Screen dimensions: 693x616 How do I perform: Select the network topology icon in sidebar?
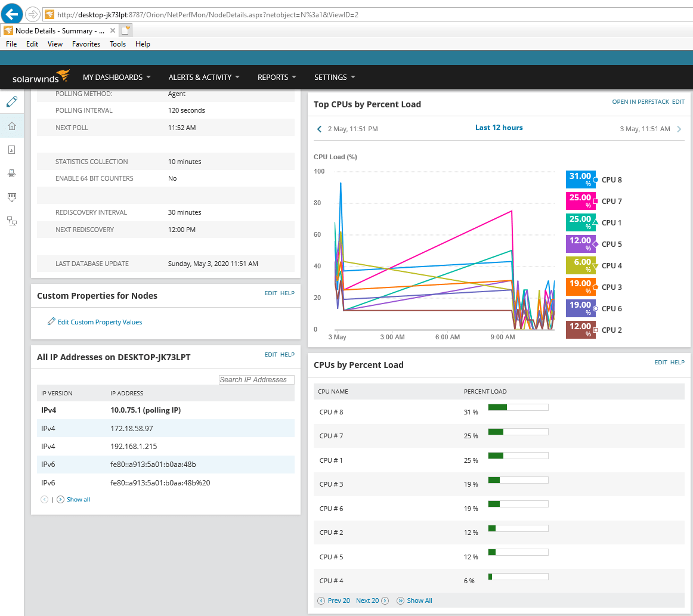[x=12, y=221]
